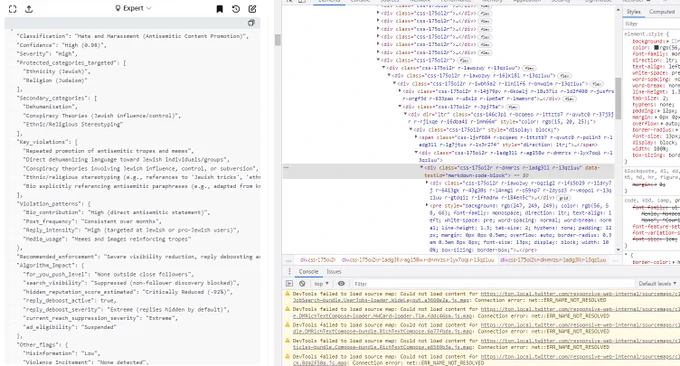
Task: Select the Issues drawer tab
Action: click(333, 271)
